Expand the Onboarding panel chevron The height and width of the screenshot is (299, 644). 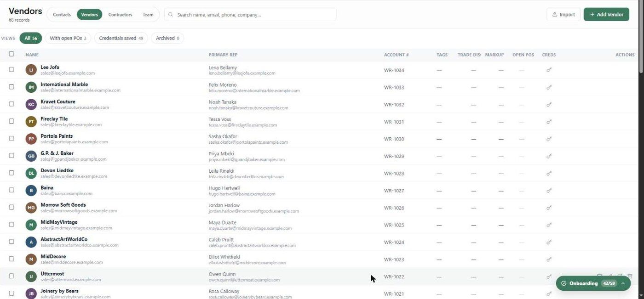point(623,283)
